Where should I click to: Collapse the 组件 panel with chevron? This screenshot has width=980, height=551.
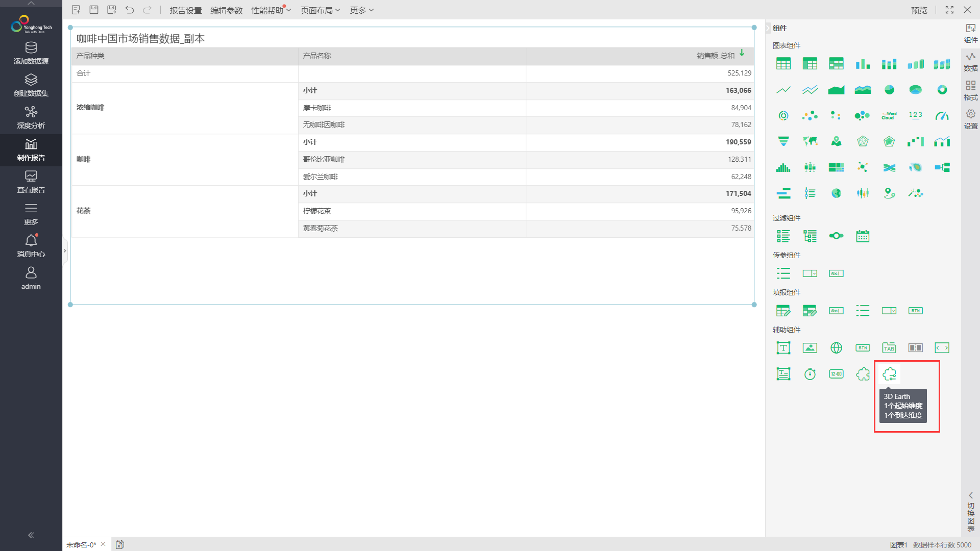(768, 28)
